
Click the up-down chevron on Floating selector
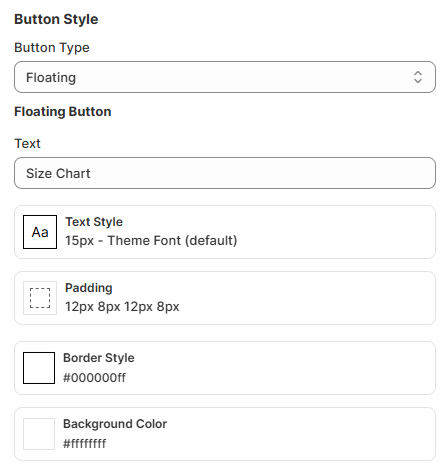418,77
